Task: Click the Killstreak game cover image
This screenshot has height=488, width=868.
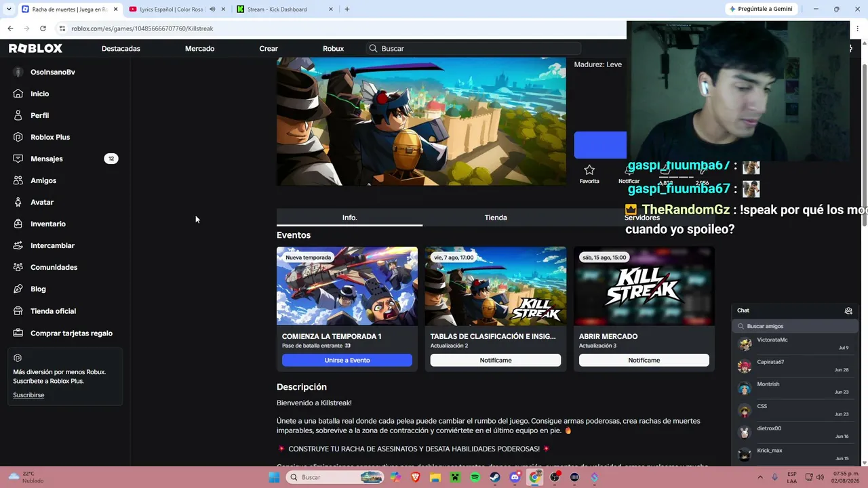Action: coord(421,121)
